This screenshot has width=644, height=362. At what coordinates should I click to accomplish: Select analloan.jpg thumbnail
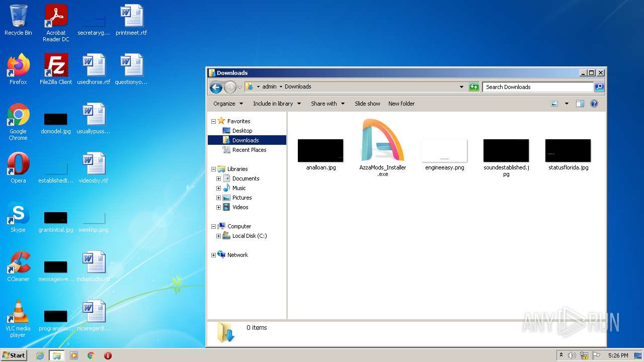321,155
